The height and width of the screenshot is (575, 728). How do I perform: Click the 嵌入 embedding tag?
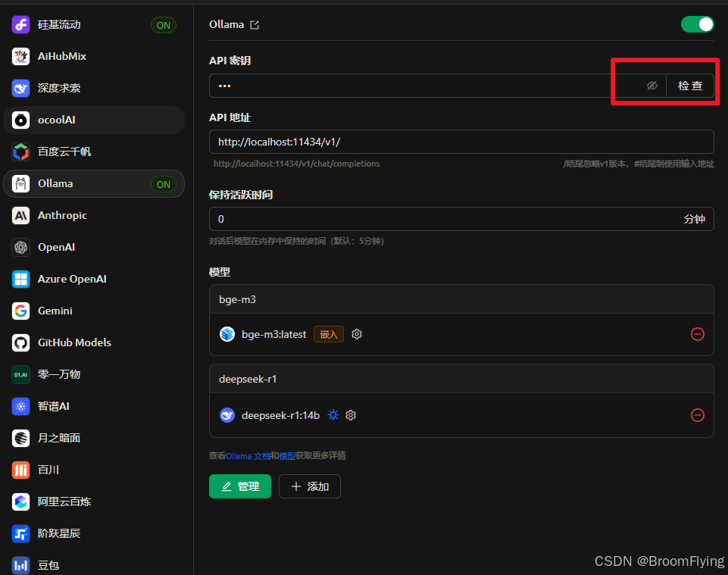click(329, 334)
